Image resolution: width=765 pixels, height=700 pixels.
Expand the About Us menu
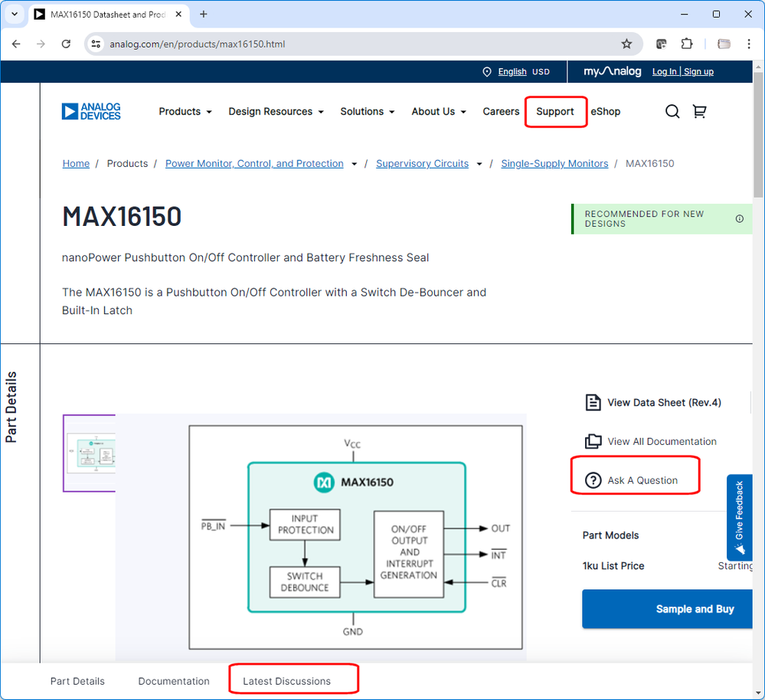439,111
